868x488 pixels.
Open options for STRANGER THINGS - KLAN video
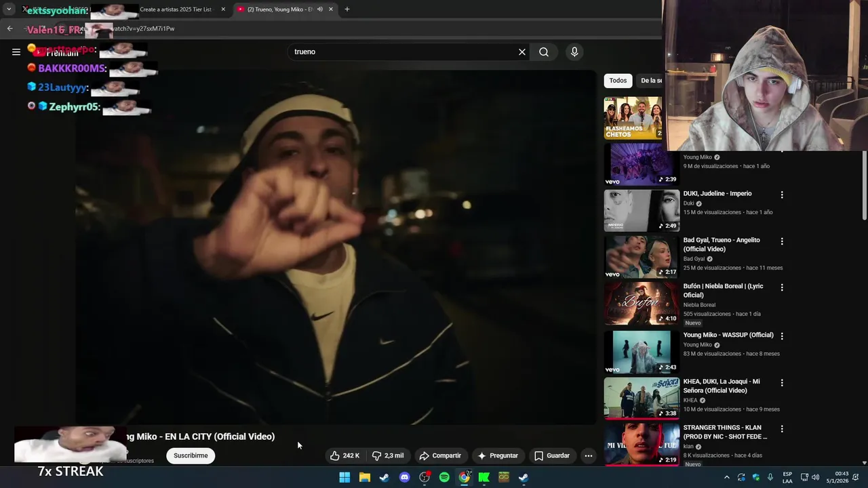point(782,429)
